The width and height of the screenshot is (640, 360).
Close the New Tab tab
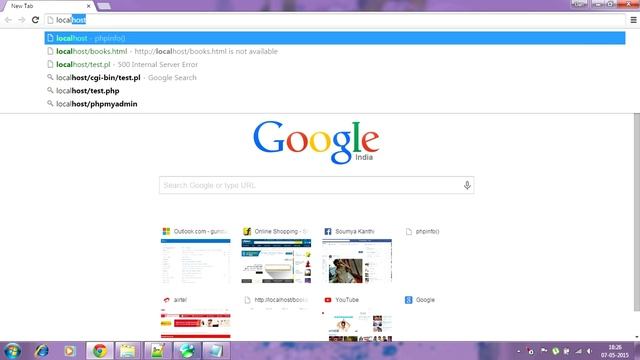(88, 6)
